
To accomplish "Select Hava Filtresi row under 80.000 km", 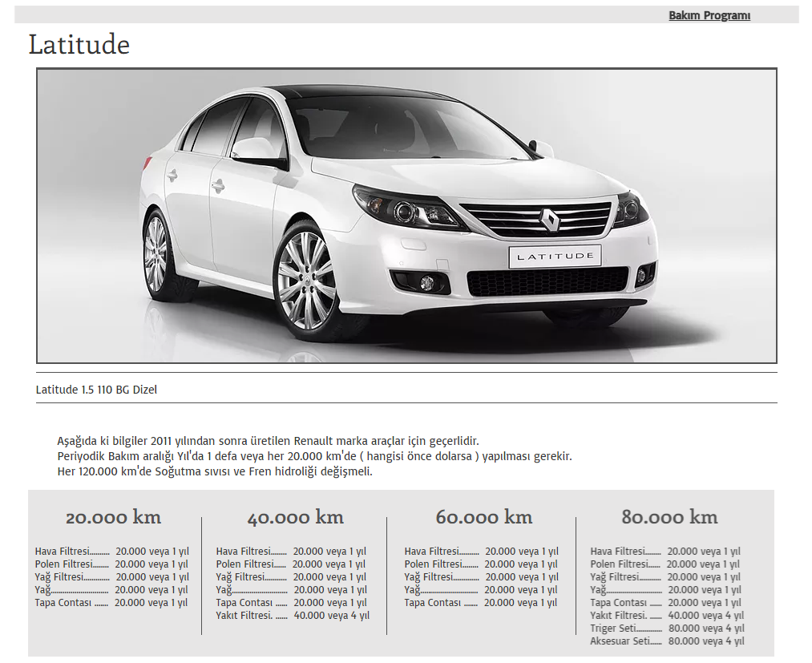I will (x=665, y=551).
